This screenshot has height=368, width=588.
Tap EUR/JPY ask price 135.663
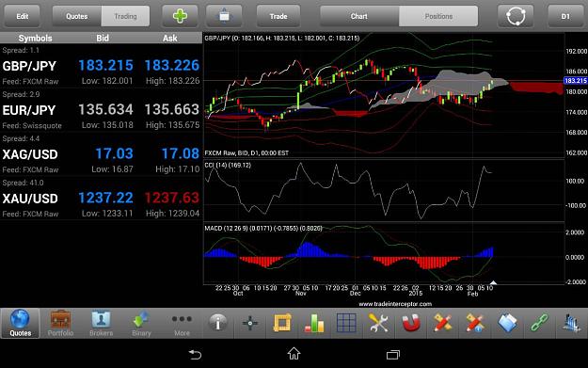(x=172, y=109)
